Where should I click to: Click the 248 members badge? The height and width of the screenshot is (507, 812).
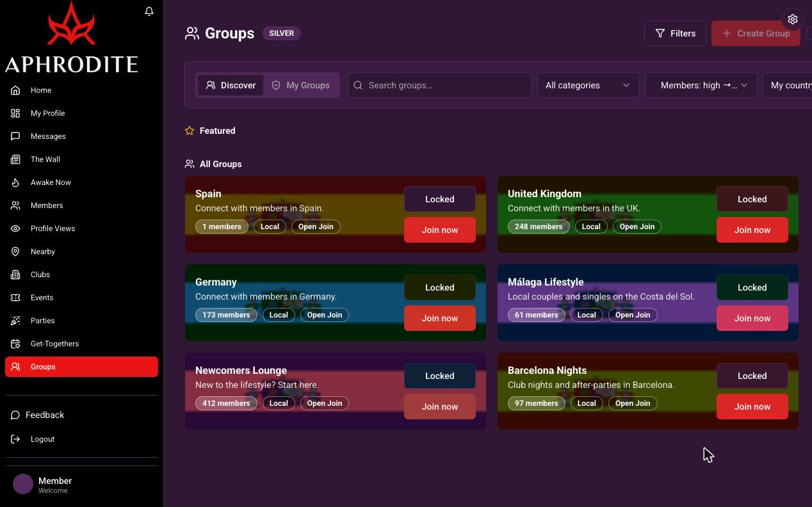click(539, 227)
